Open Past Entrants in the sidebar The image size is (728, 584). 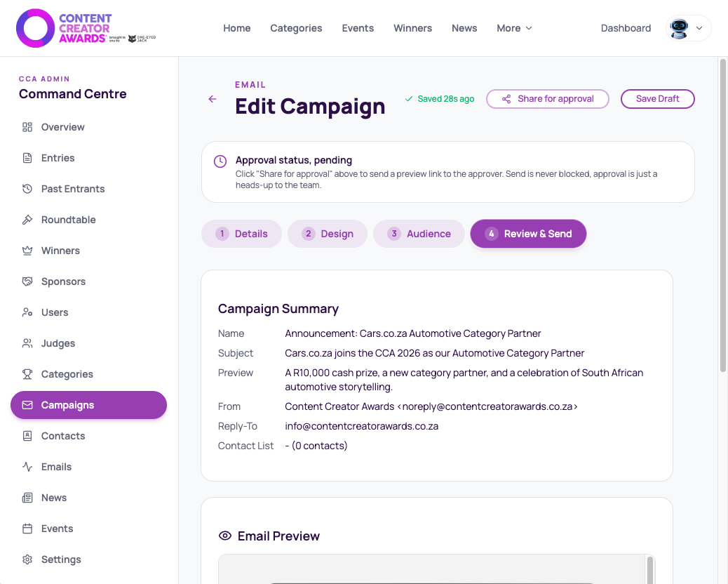coord(88,189)
